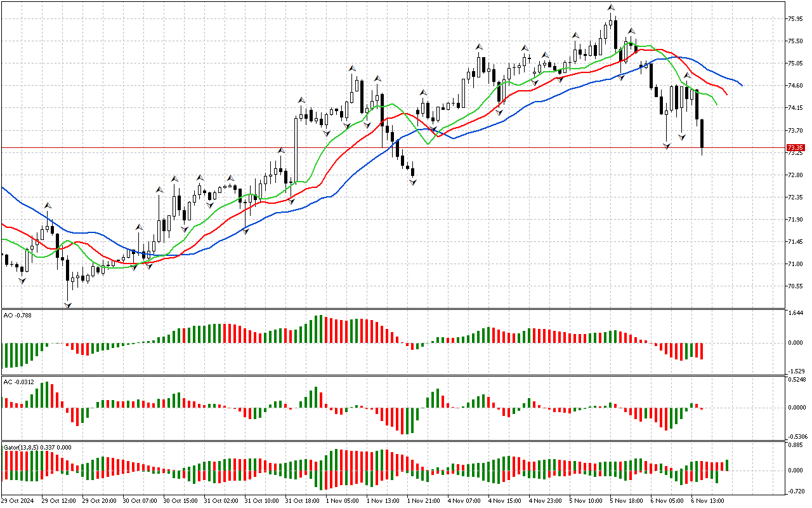Select the AO -0.788 indicator label
This screenshot has height=508, width=812.
point(18,314)
